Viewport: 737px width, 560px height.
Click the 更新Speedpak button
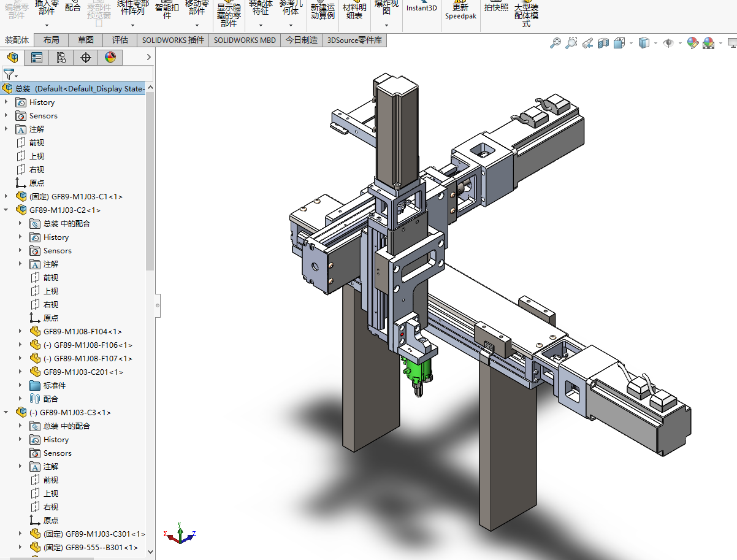point(460,11)
